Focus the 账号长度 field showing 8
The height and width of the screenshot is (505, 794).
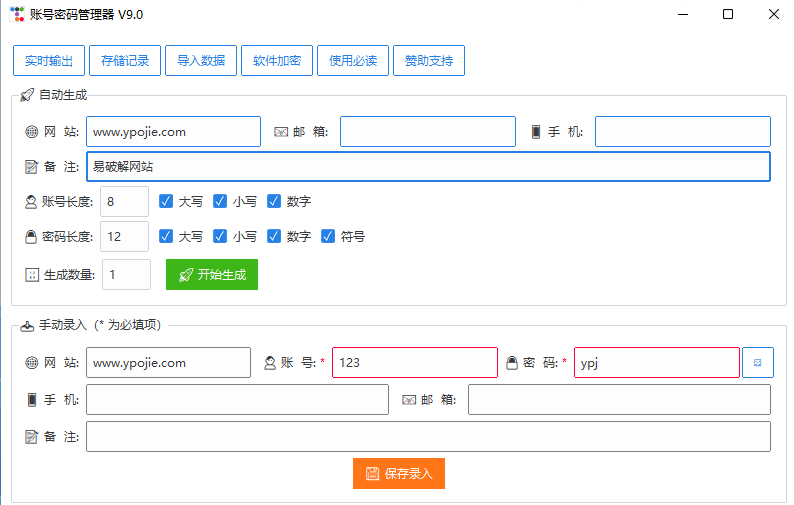click(125, 202)
